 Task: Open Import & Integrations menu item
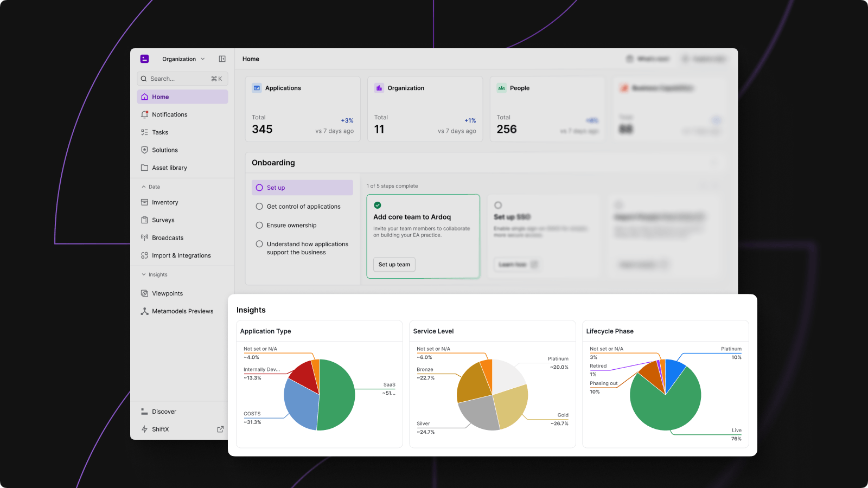(181, 255)
